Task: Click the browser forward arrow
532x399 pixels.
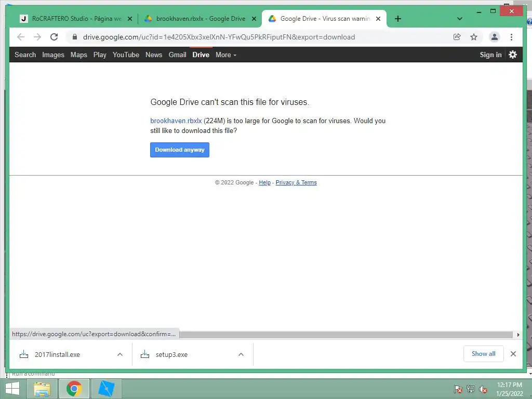Action: (x=37, y=37)
